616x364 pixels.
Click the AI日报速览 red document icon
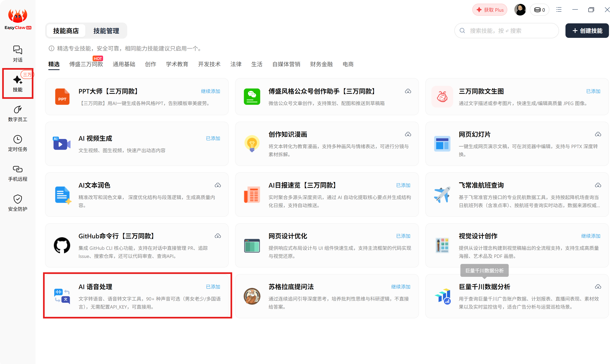point(252,194)
